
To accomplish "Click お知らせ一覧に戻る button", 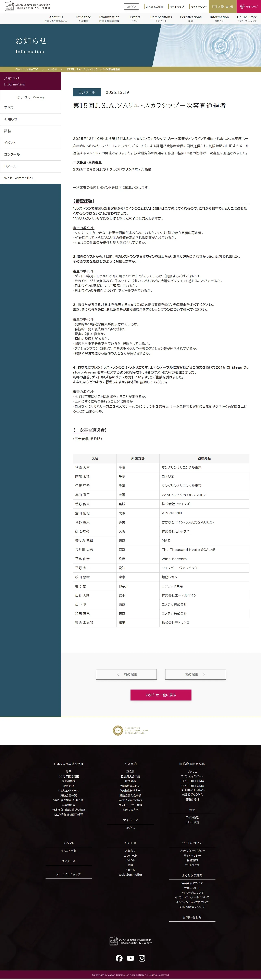I will pos(161,695).
